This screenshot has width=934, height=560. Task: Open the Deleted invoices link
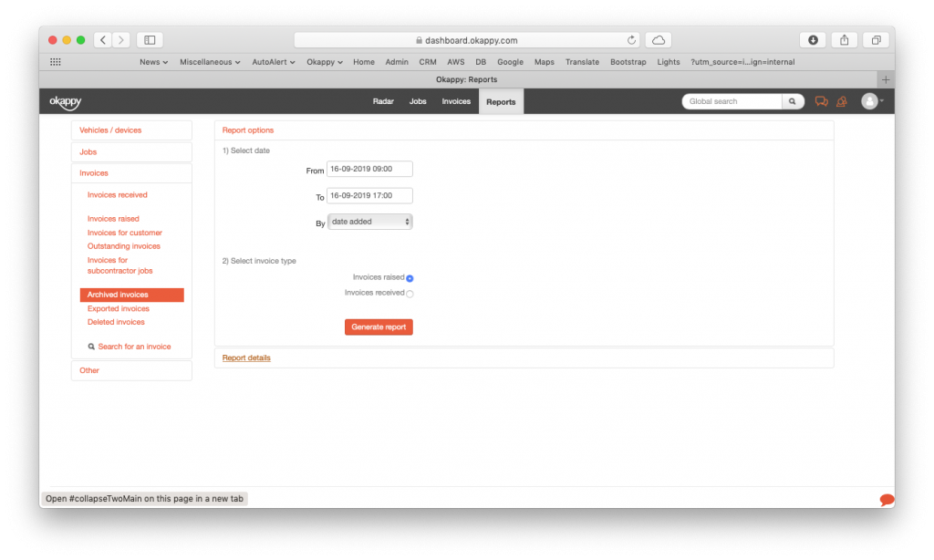point(116,322)
